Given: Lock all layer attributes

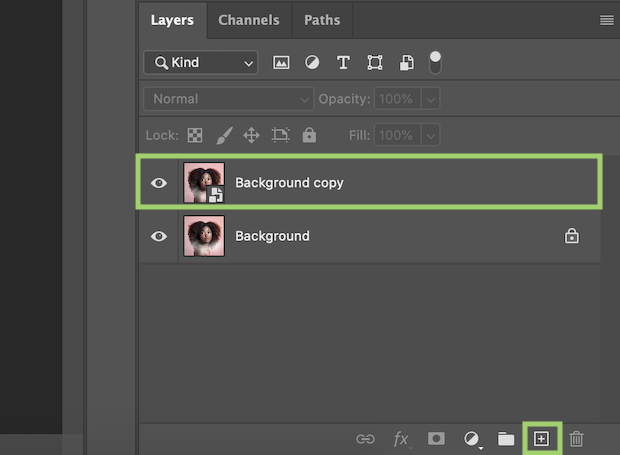Looking at the screenshot, I should pyautogui.click(x=309, y=135).
